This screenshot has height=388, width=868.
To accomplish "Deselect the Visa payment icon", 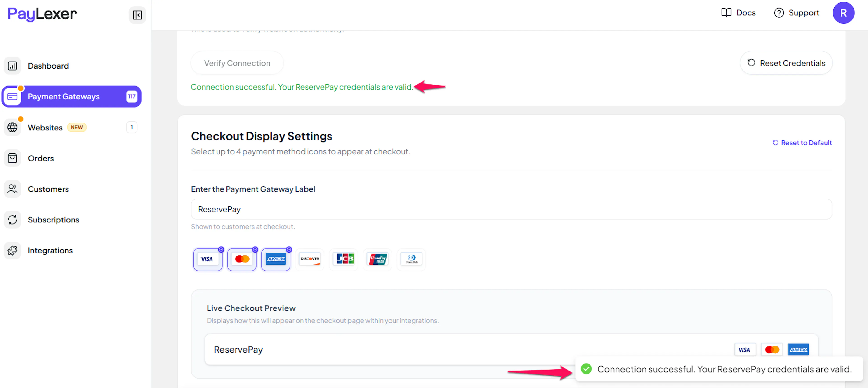I will [x=208, y=259].
